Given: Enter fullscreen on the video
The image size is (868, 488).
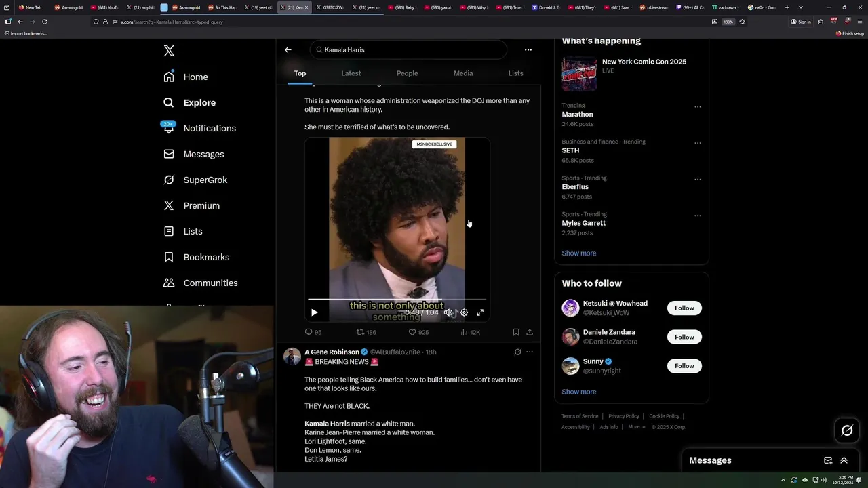Looking at the screenshot, I should 480,312.
